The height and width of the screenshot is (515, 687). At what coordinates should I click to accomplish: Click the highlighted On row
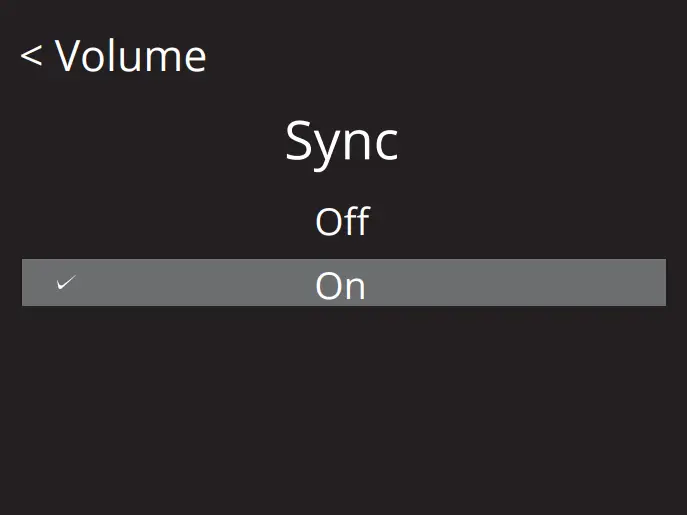coord(343,283)
